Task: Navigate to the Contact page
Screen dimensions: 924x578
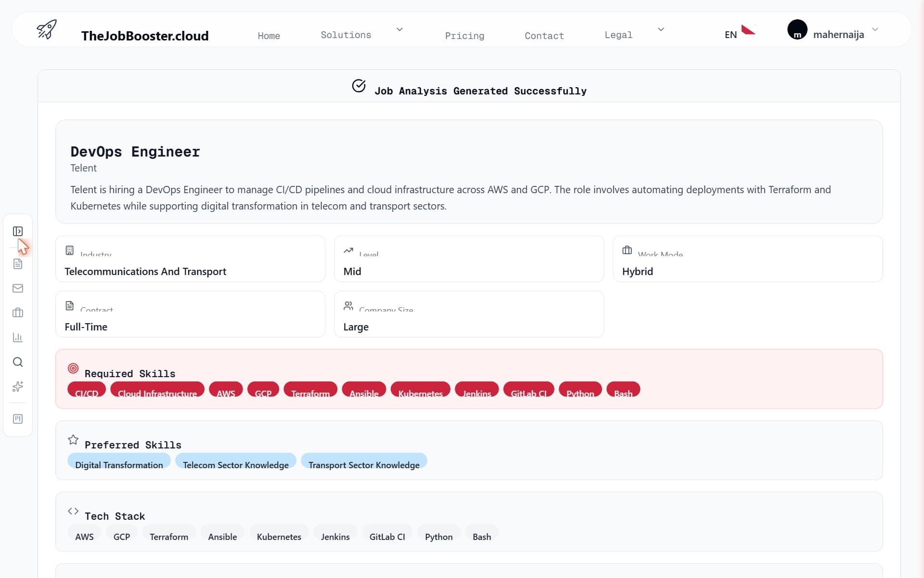Action: (x=544, y=36)
